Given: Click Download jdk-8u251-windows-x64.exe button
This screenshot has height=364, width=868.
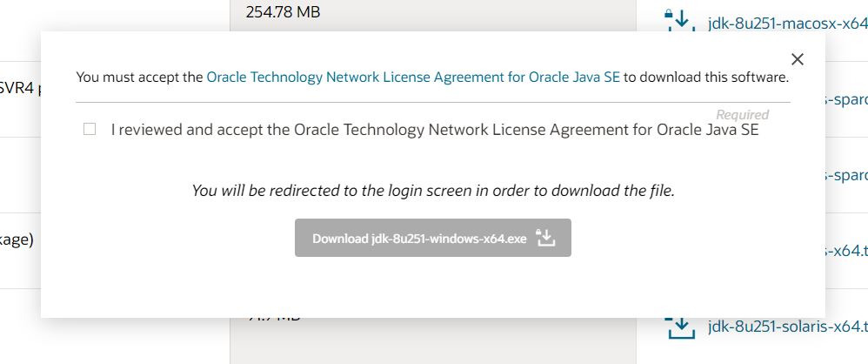Looking at the screenshot, I should pyautogui.click(x=433, y=238).
